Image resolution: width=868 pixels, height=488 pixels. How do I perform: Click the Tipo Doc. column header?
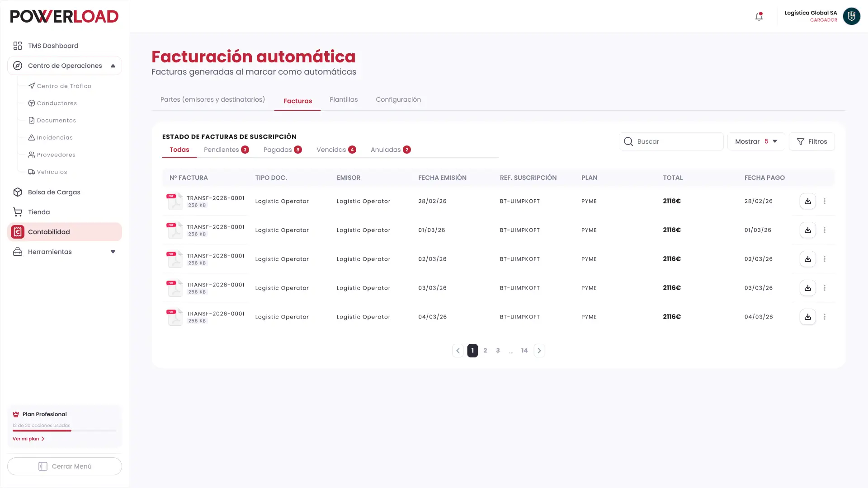(271, 178)
